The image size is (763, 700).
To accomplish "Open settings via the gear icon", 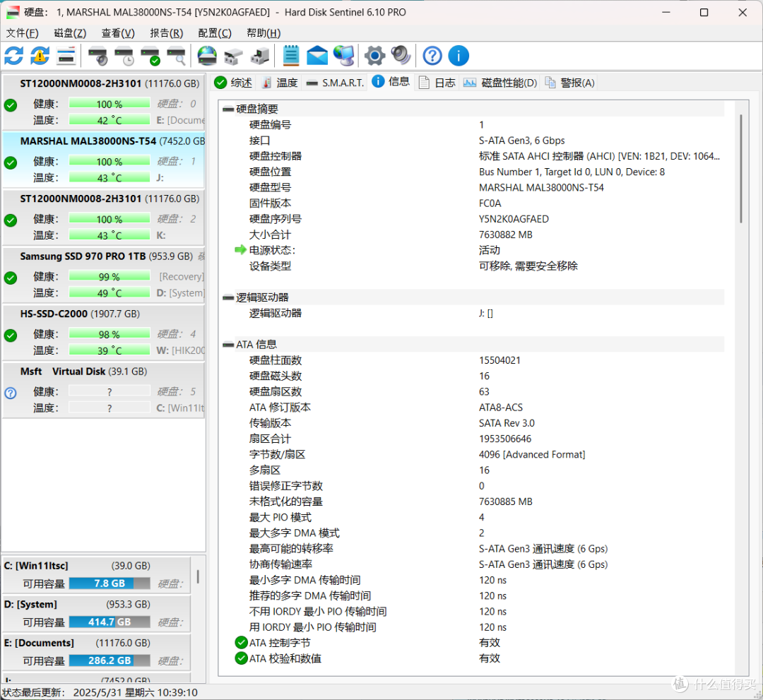I will point(374,56).
